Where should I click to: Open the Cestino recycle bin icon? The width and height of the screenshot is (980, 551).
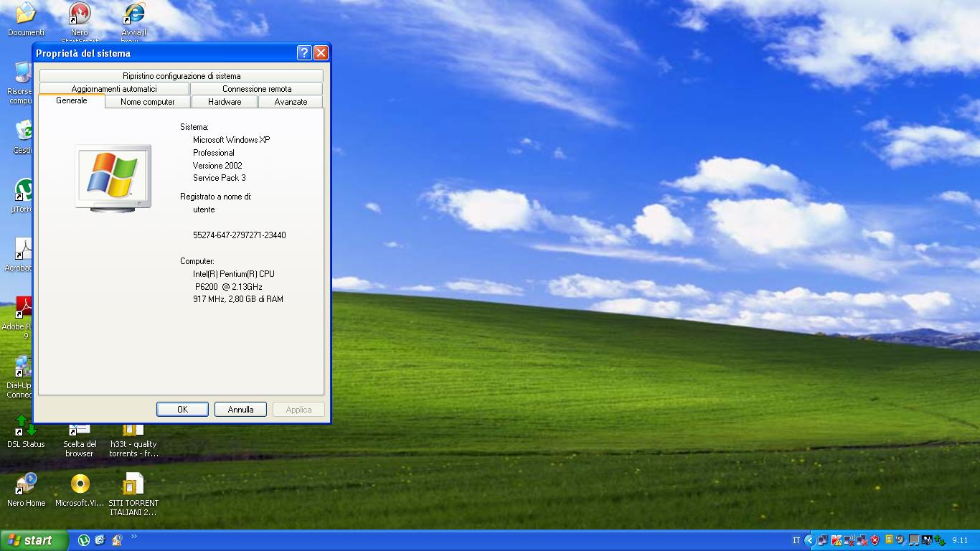(x=23, y=138)
